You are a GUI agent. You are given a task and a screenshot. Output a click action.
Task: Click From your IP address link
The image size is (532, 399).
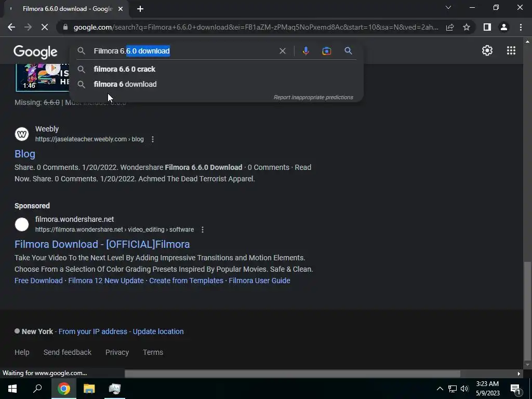[x=93, y=331]
